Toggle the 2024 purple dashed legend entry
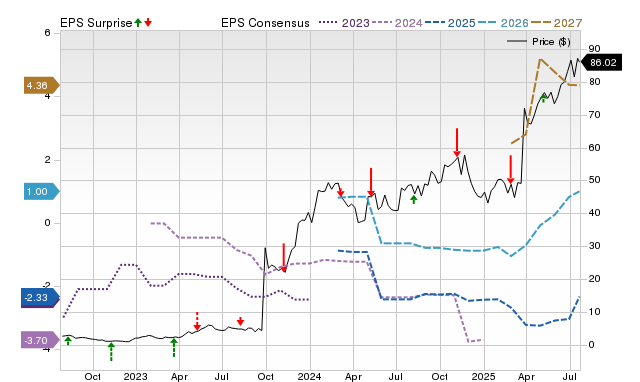The height and width of the screenshot is (382, 640). point(397,23)
